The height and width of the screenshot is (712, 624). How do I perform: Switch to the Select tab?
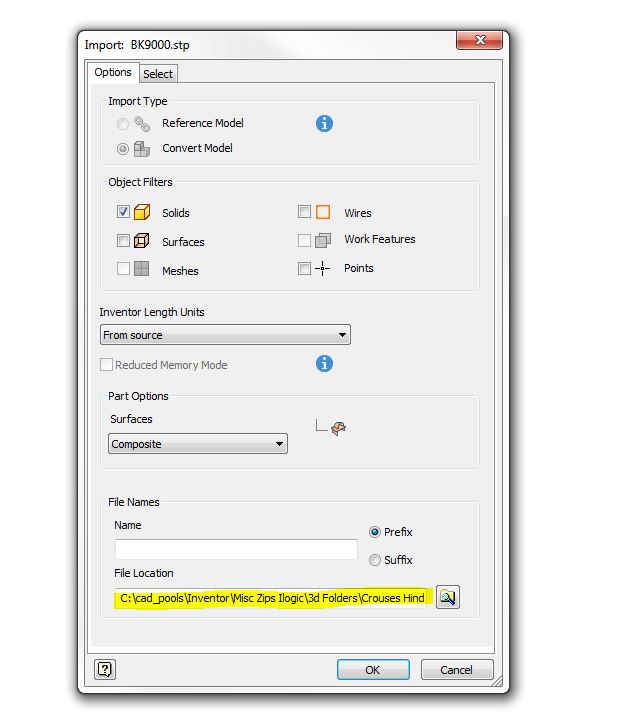pyautogui.click(x=158, y=74)
